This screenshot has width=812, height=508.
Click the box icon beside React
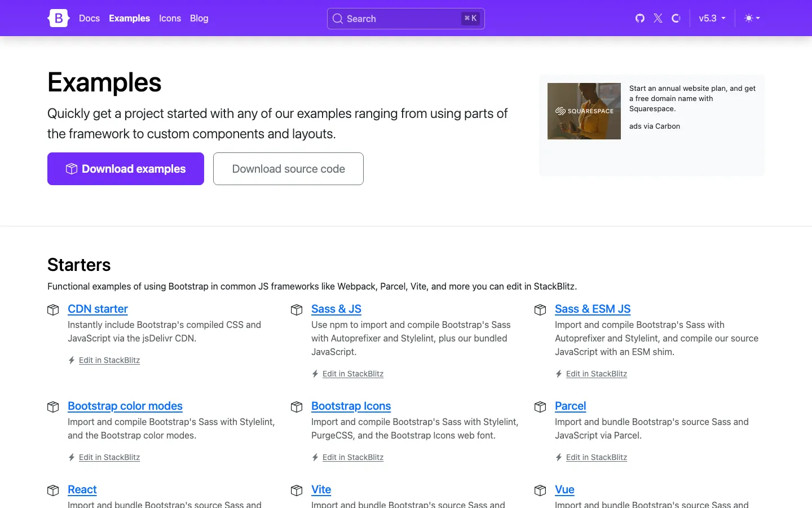pos(53,491)
